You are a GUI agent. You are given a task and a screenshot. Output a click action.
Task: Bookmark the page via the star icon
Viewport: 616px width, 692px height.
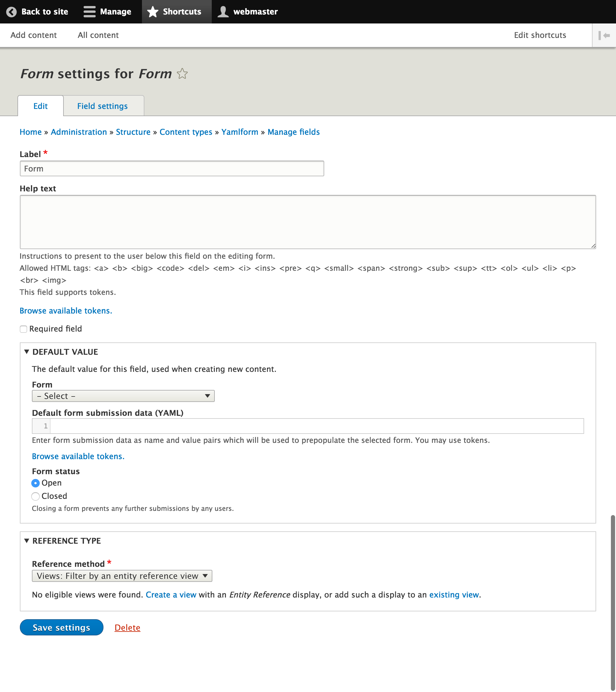(x=182, y=73)
